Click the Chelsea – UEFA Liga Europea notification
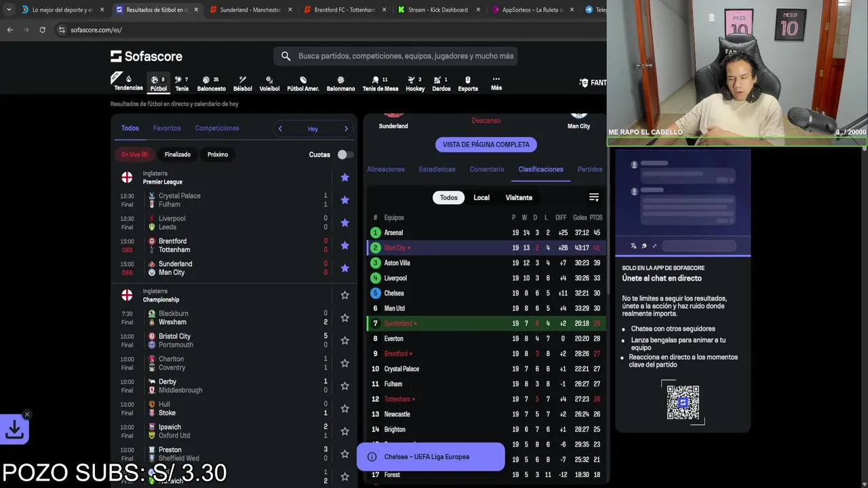Screen dimensions: 868x488 click(x=431, y=457)
